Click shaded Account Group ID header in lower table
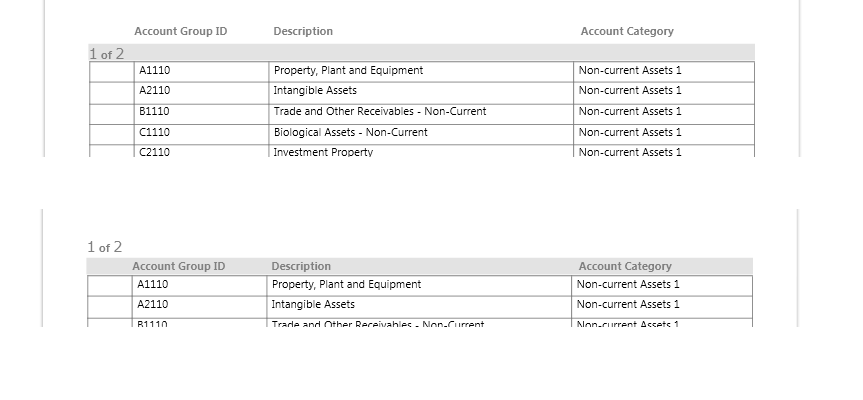 pos(179,266)
